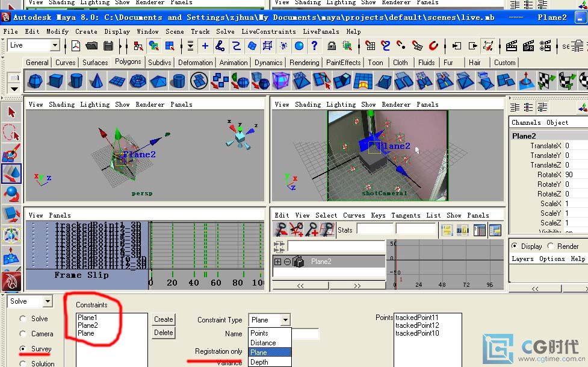Screen dimensions: 588x367
Task: Select the Solve radio button
Action: [22, 319]
